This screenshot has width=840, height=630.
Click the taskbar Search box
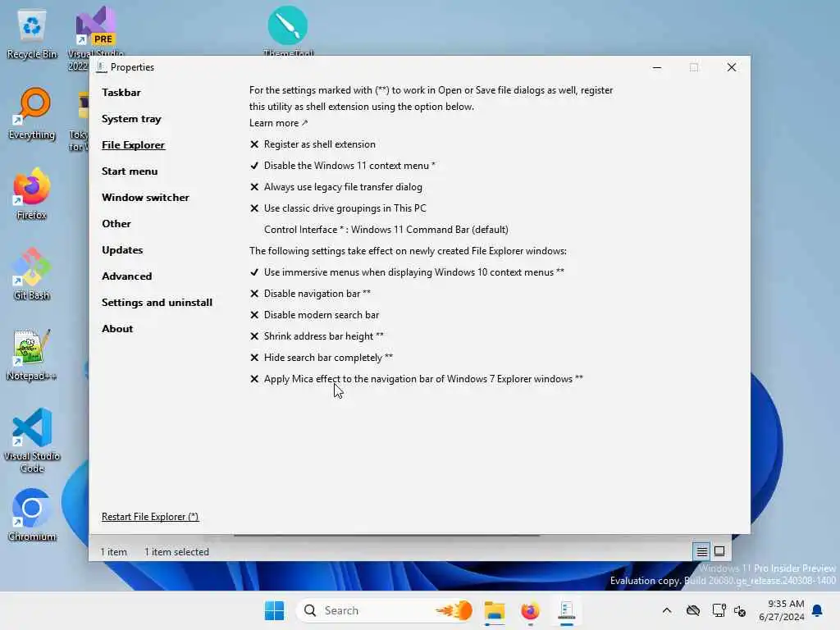point(386,610)
